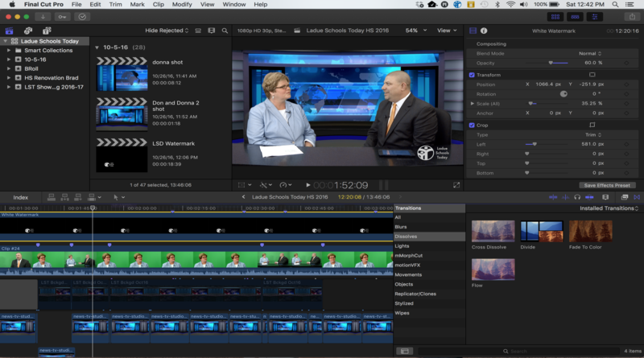This screenshot has width=644, height=358.
Task: Click the Share export icon
Action: [x=632, y=17]
